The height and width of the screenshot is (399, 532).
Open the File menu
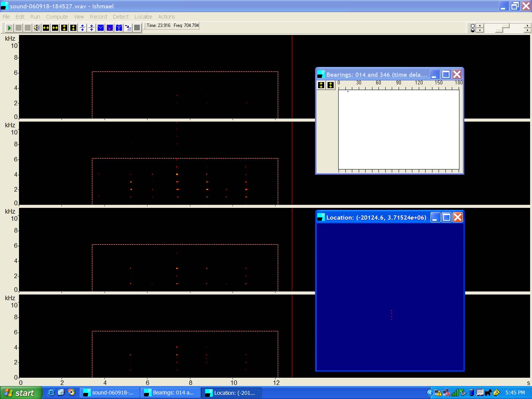[x=6, y=17]
